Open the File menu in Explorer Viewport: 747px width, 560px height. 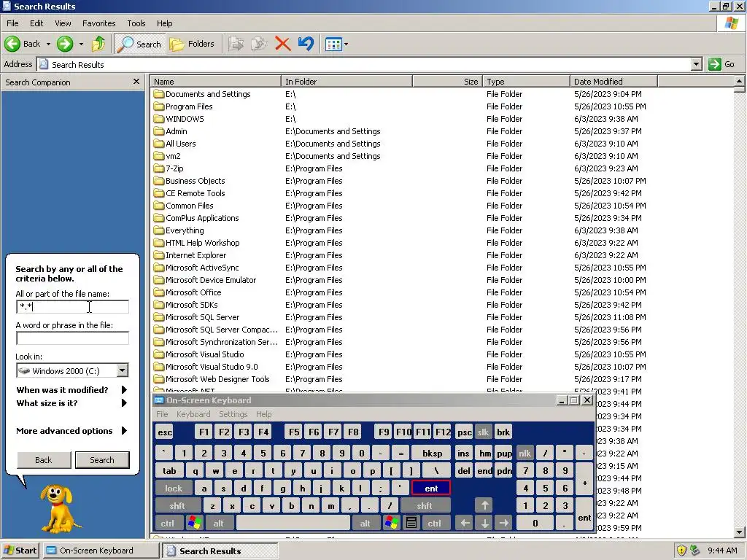coord(12,23)
